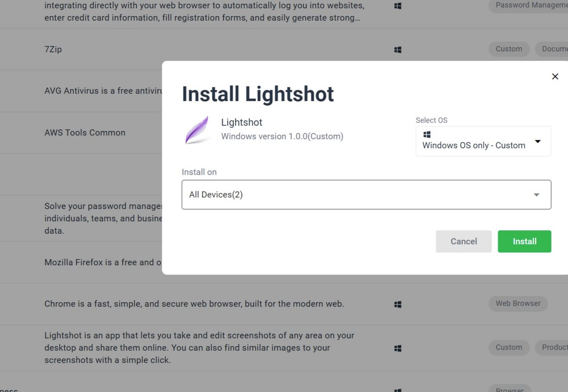Expand the Install on All Devices(2) dropdown
The width and height of the screenshot is (568, 392).
pyautogui.click(x=366, y=195)
